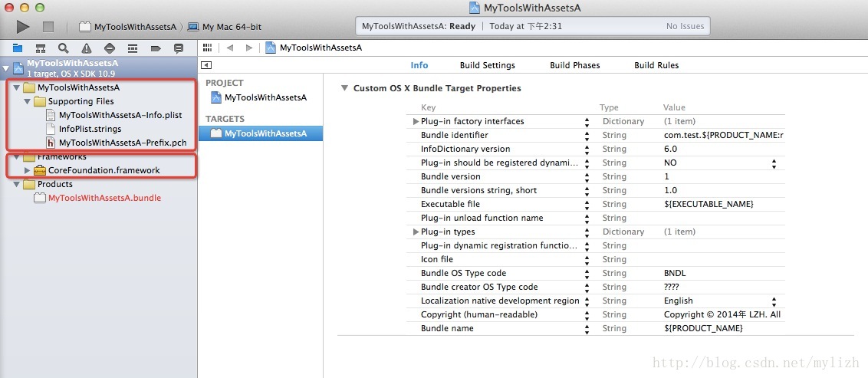Screen dimensions: 868x378
Task: Click the Type column header
Action: (609, 107)
